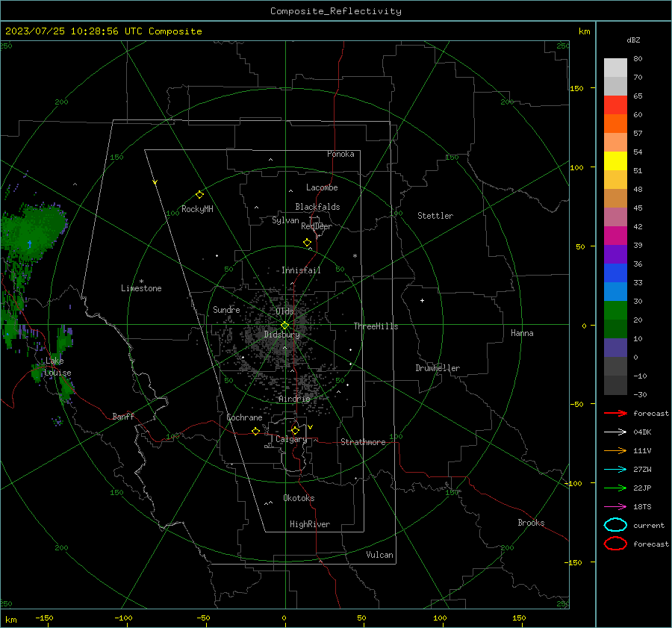
Task: Click the Limestone map label
Action: click(141, 288)
